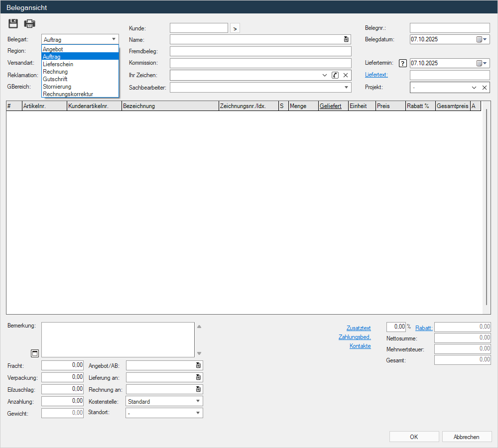Viewport: 498px width, 448px height.
Task: Click the save disk icon
Action: 13,23
